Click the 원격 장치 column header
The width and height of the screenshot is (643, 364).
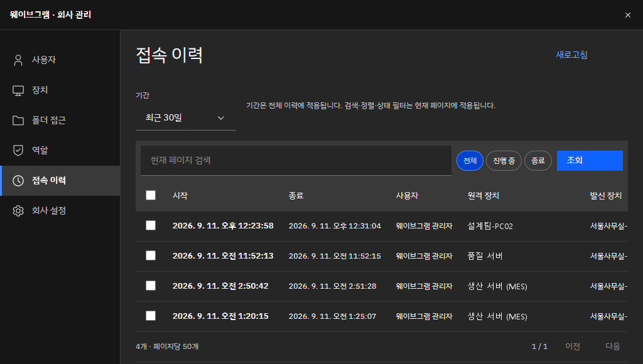(483, 196)
